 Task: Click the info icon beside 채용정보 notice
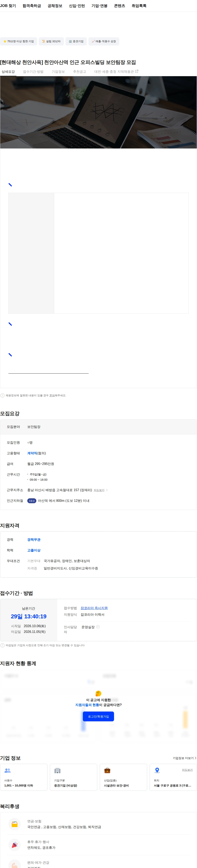pyautogui.click(x=2, y=395)
